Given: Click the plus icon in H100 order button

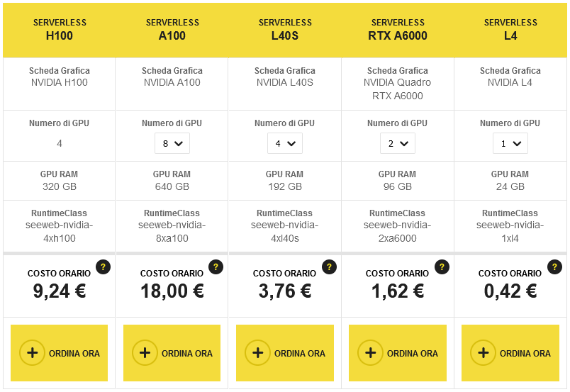Looking at the screenshot, I should (x=32, y=353).
